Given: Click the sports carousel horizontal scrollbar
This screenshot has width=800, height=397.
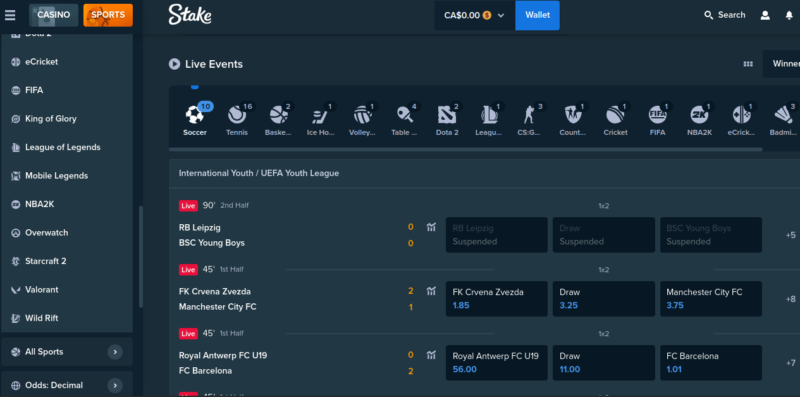Looking at the screenshot, I should click(x=466, y=150).
